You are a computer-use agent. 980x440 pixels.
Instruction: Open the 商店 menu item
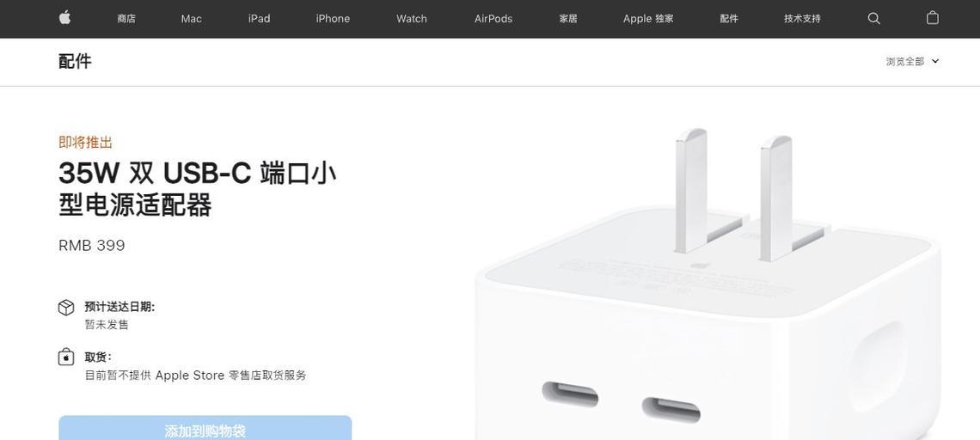click(x=126, y=19)
